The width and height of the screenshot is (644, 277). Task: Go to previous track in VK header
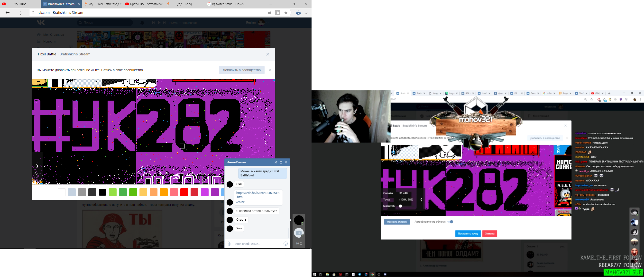click(x=153, y=22)
